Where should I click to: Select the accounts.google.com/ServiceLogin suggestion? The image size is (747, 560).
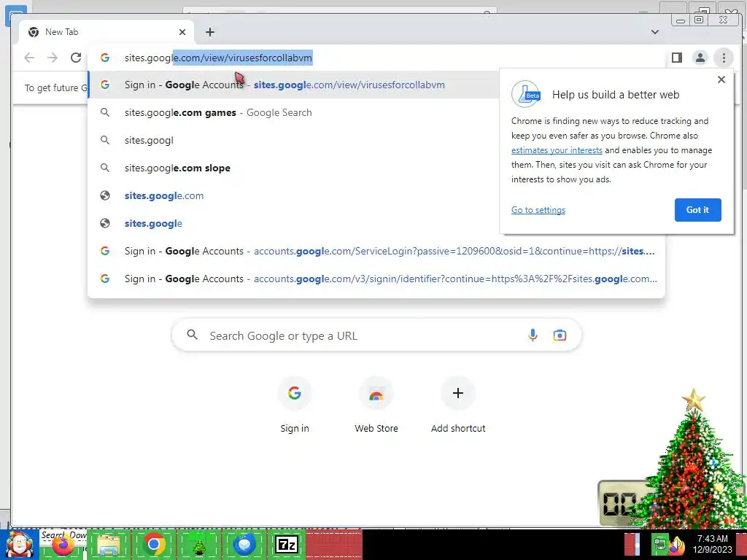click(x=376, y=251)
